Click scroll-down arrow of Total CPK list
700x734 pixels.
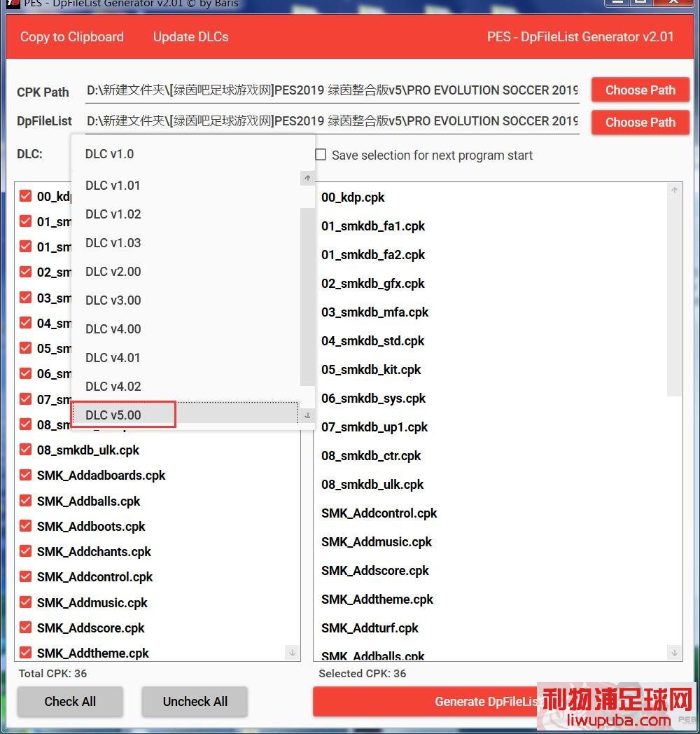coord(293,653)
